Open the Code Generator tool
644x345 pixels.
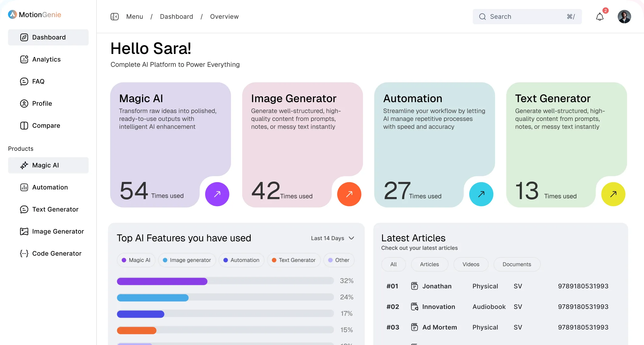(57, 253)
